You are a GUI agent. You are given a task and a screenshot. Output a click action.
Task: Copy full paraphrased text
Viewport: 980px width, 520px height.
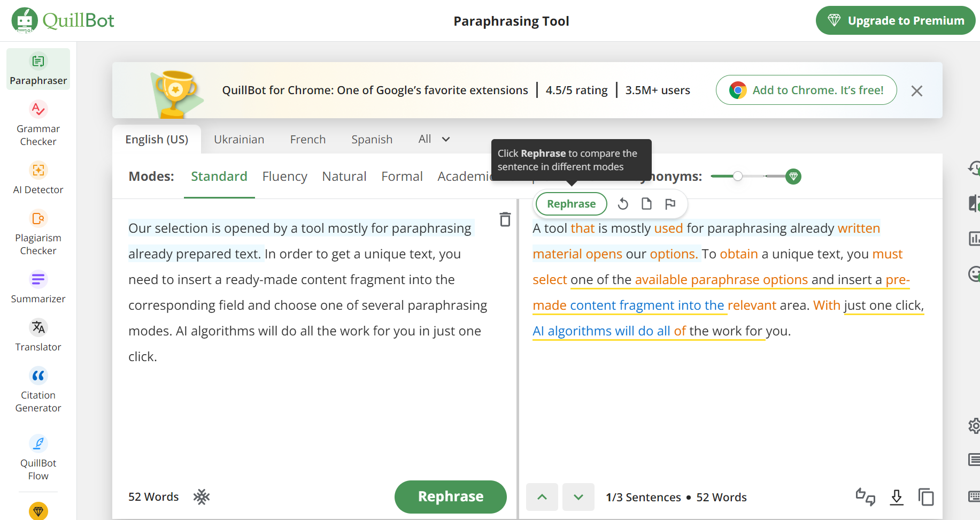(926, 497)
